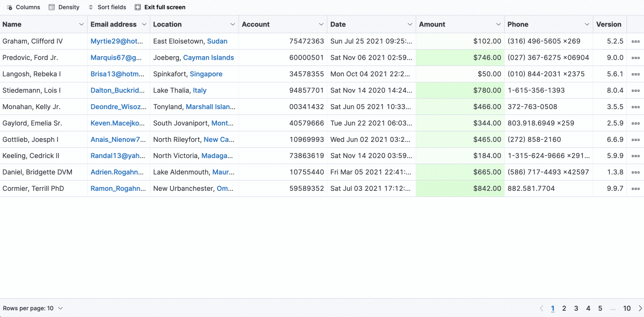Open the Brisa13@hotm... email link
The height and width of the screenshot is (317, 644).
117,74
